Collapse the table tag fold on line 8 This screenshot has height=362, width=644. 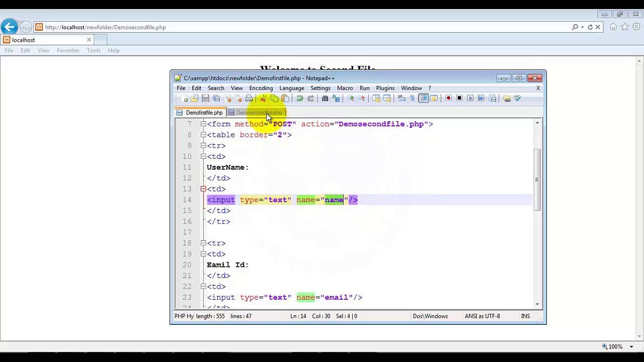[x=203, y=135]
